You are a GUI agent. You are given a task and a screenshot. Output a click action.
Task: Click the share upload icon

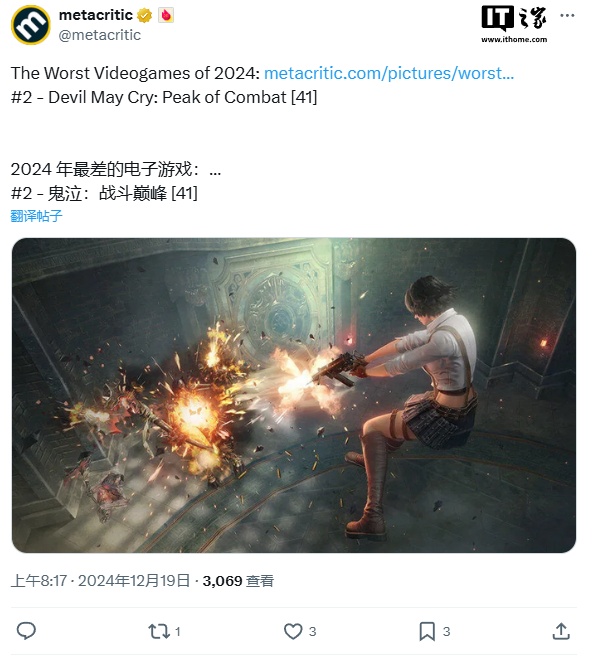[561, 631]
